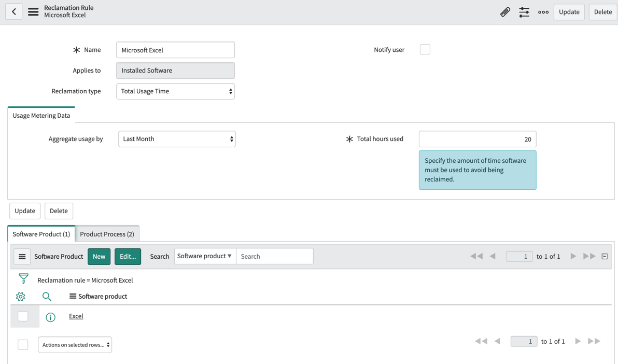The height and width of the screenshot is (364, 618).
Task: Show column search with magnifier icon
Action: coord(47,296)
